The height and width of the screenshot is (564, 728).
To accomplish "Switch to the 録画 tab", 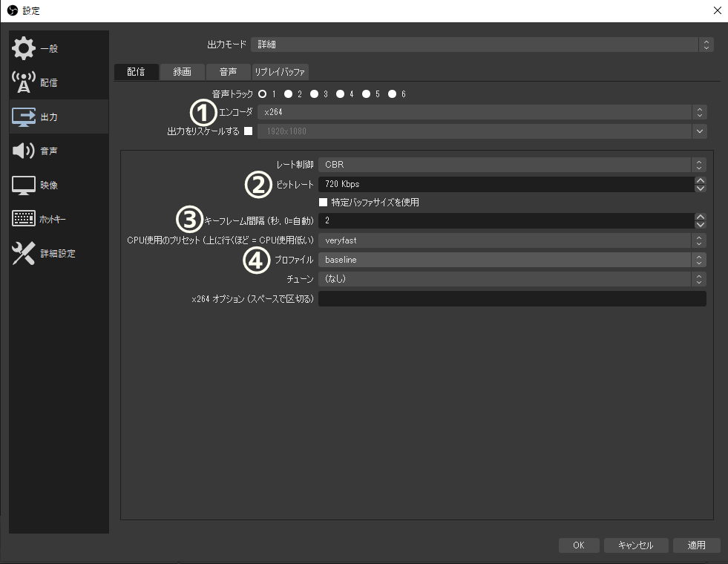I will [x=182, y=71].
